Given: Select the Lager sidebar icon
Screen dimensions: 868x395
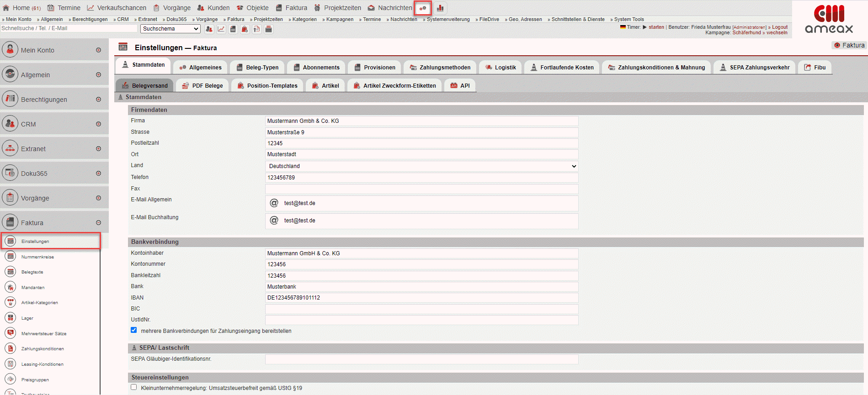Looking at the screenshot, I should tap(11, 318).
